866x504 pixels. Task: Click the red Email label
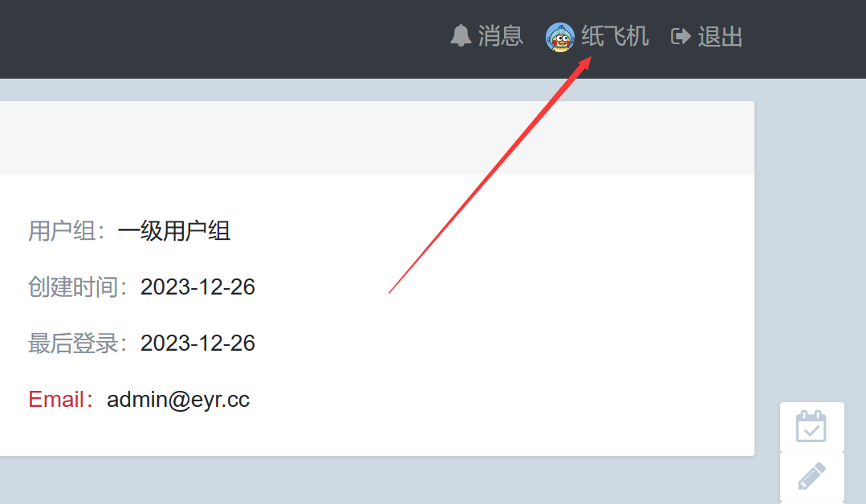(x=61, y=399)
